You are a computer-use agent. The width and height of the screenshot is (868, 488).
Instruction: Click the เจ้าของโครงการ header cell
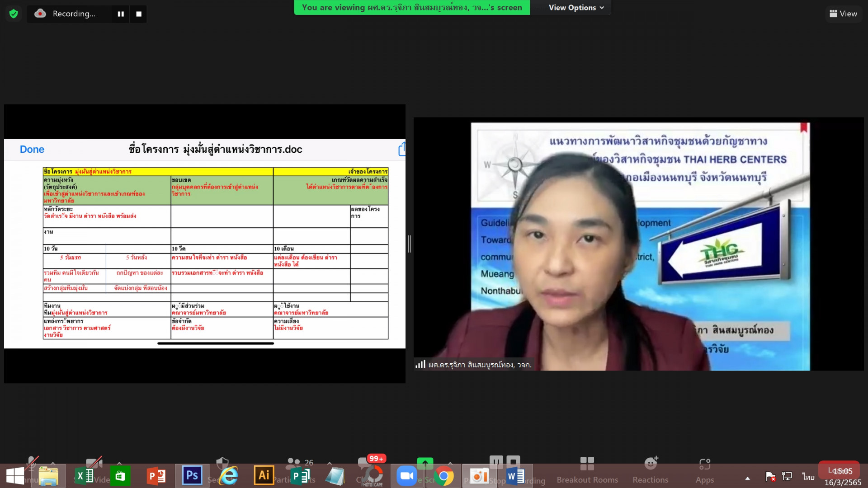tap(330, 172)
